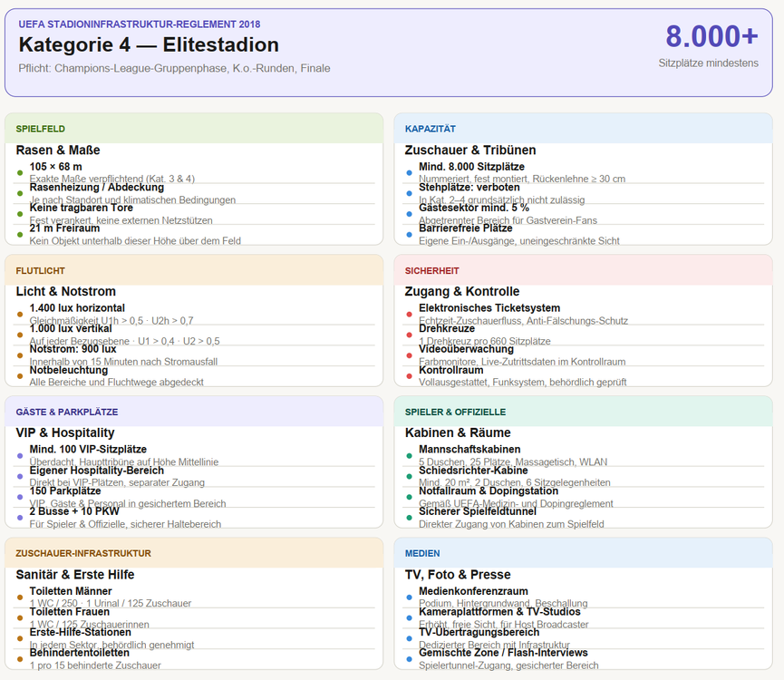Click 'Barrierefreie Plätze' entry
The height and width of the screenshot is (680, 784).
click(466, 228)
